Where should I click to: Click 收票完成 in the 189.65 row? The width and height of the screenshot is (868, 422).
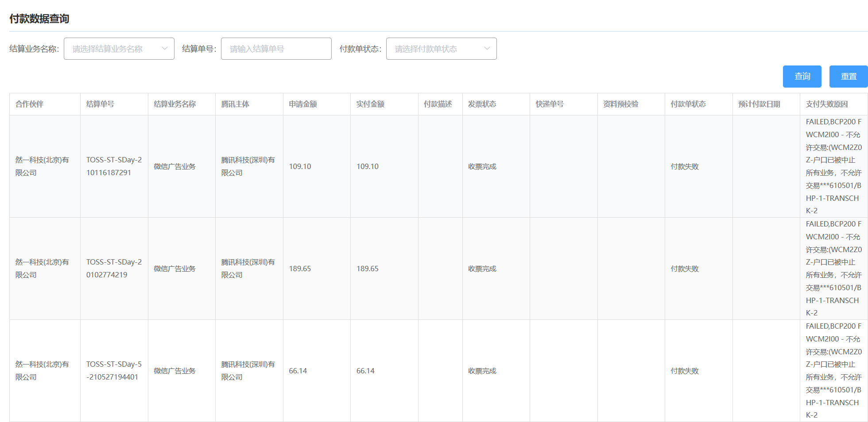click(482, 269)
